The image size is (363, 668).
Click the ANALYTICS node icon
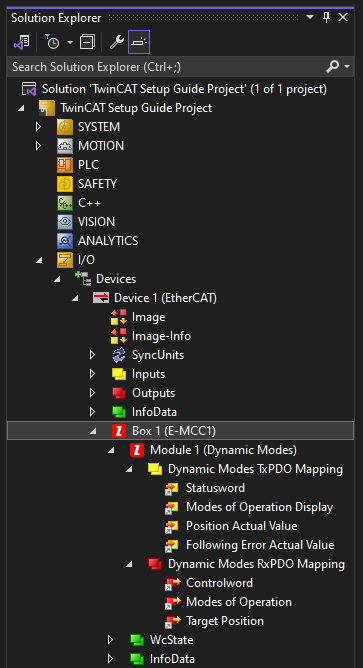pos(65,241)
